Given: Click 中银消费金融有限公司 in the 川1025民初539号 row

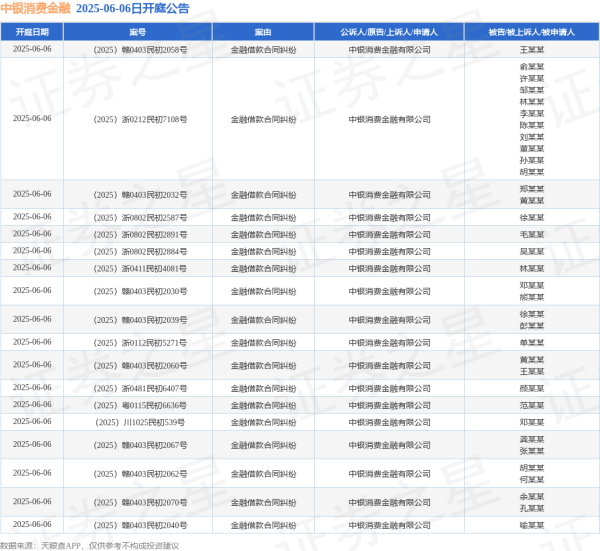Looking at the screenshot, I should 389,422.
